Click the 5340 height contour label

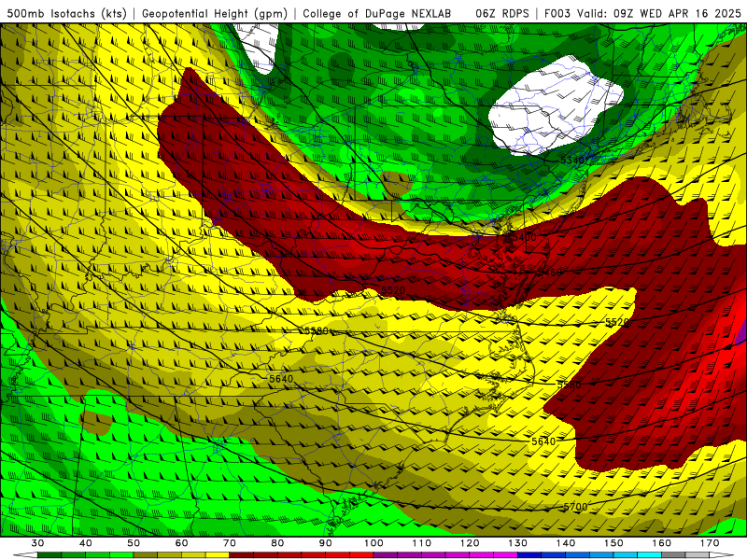click(572, 161)
